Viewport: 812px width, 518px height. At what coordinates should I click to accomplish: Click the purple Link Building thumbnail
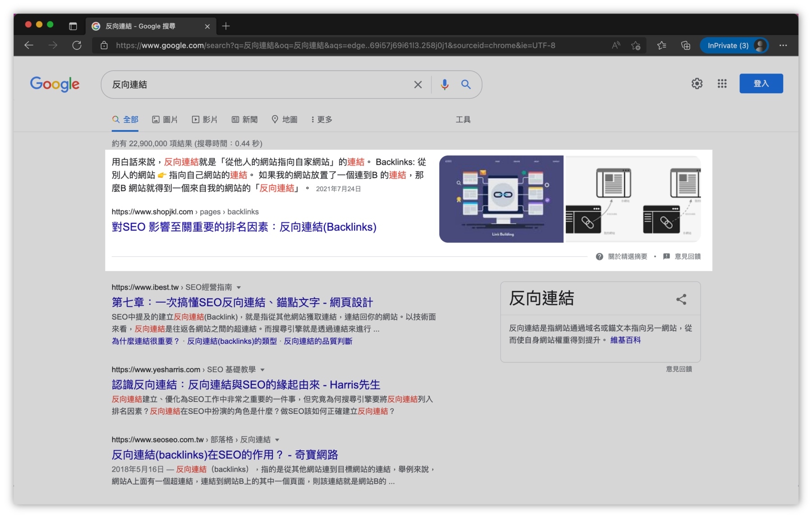(501, 199)
